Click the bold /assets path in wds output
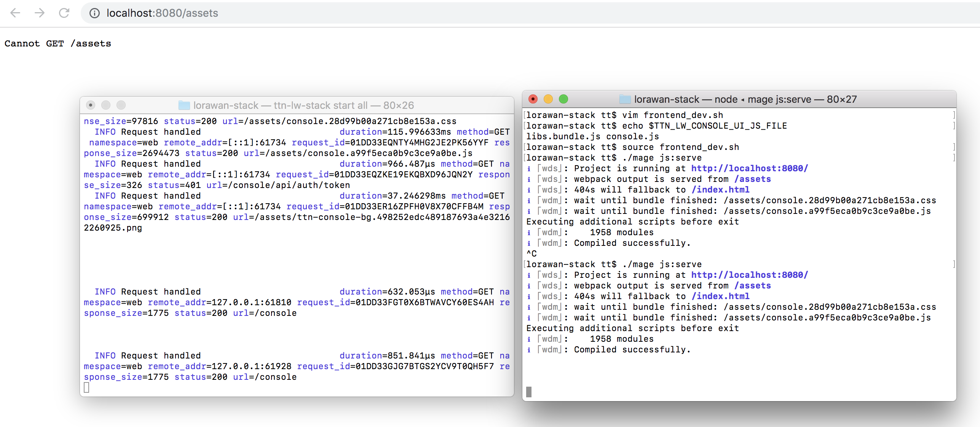This screenshot has height=427, width=980. 753,179
